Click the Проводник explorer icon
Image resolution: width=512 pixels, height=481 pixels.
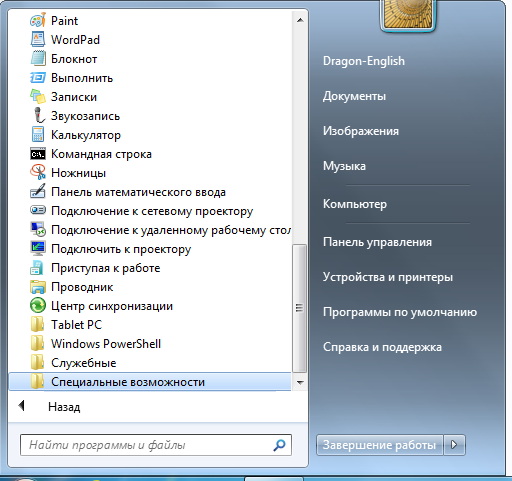point(38,287)
